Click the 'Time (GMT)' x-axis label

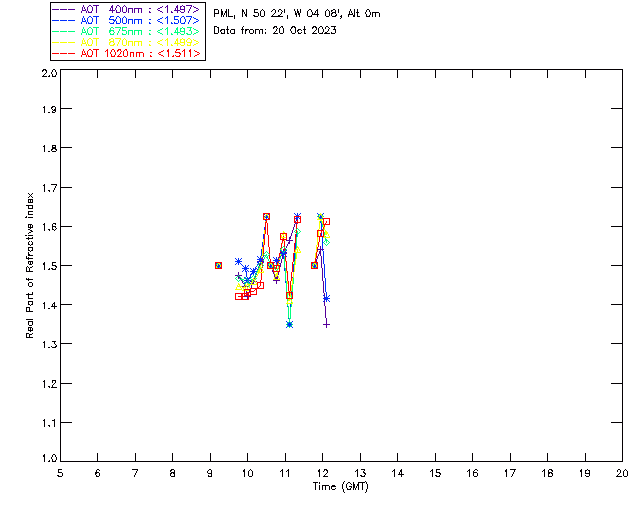(x=340, y=487)
